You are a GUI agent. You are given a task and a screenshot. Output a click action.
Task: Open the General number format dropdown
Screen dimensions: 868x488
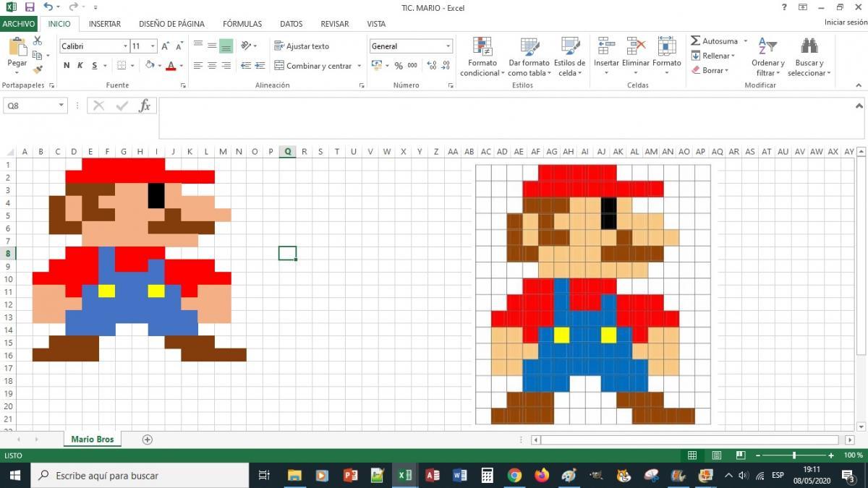click(448, 46)
